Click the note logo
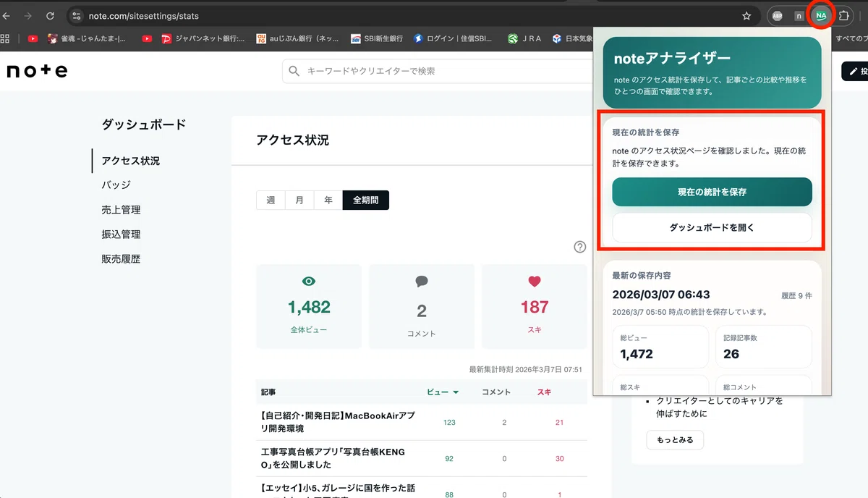This screenshot has height=498, width=868. point(37,71)
